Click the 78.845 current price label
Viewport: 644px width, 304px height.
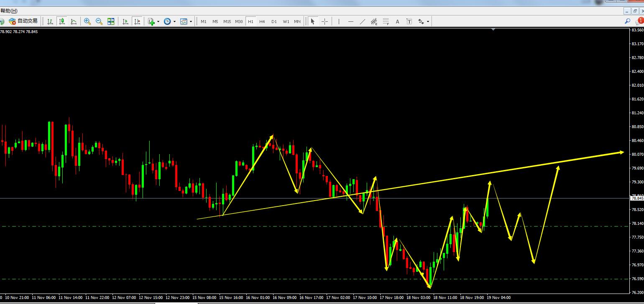click(x=637, y=198)
